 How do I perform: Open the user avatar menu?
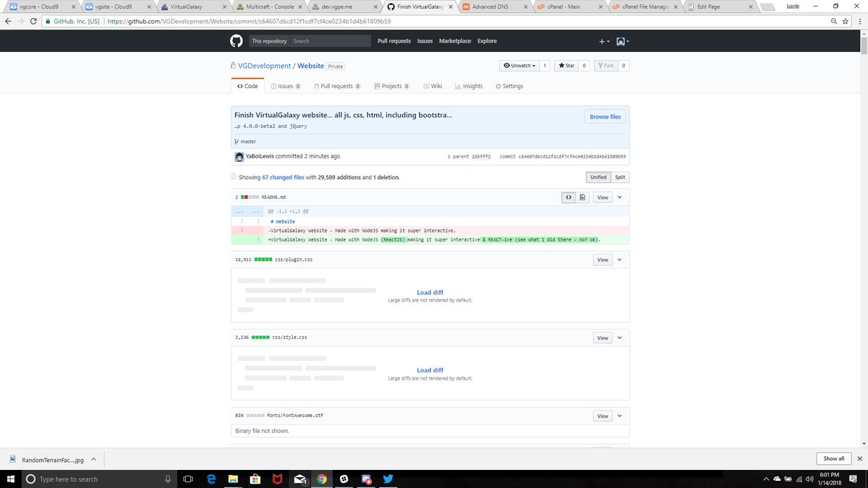coord(622,41)
